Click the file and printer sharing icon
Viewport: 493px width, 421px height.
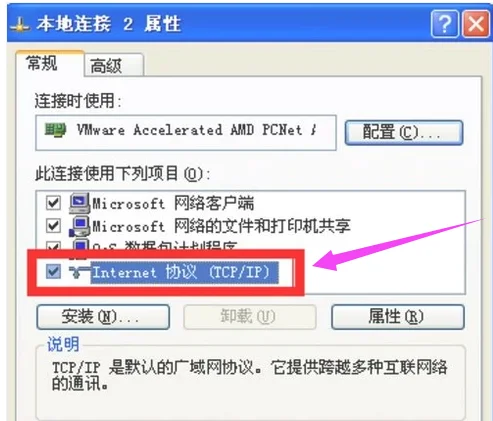point(79,227)
